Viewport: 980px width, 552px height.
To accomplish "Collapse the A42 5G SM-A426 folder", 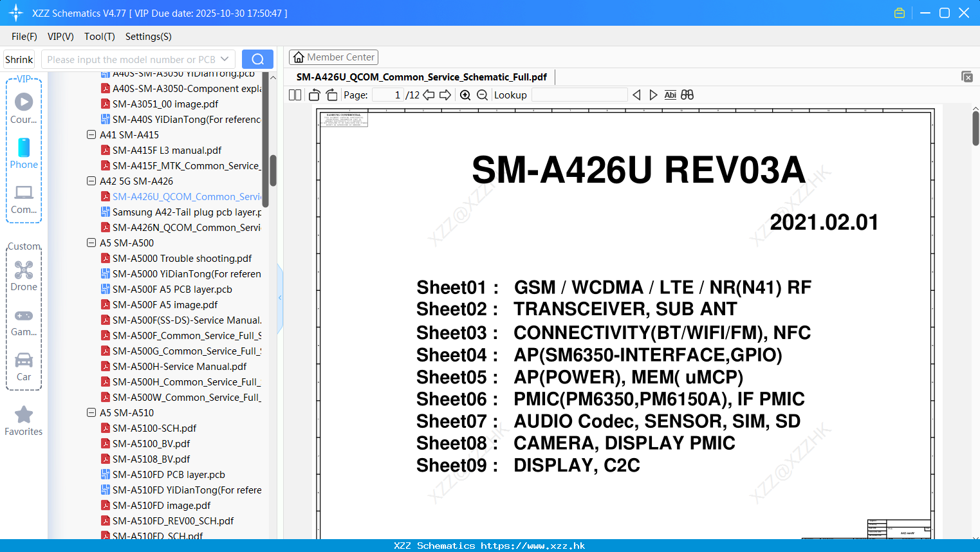I will (91, 181).
